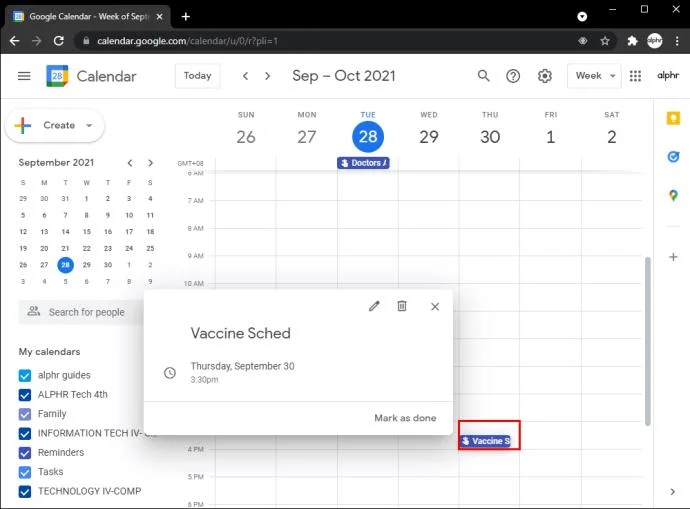Click the Search for people field
Screen dimensions: 690x509
[81, 312]
